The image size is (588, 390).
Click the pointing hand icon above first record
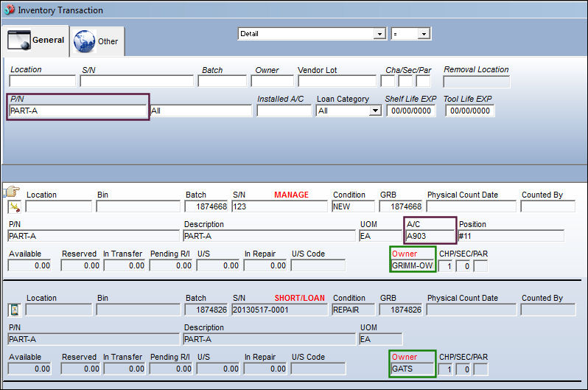tap(12, 192)
